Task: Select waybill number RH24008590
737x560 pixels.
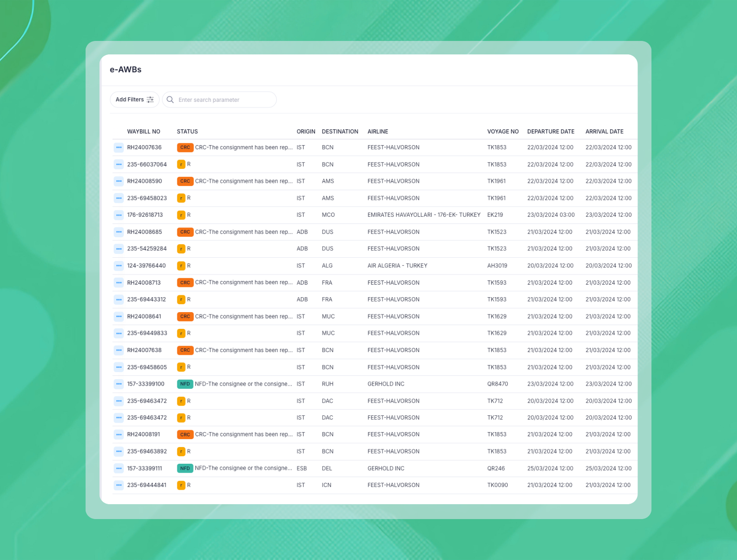Action: [x=145, y=181]
